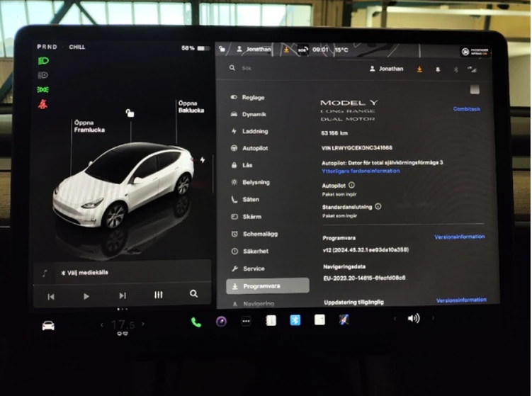Click the Autopilot info icon
Image resolution: width=532 pixels, height=396 pixels.
coord(351,186)
